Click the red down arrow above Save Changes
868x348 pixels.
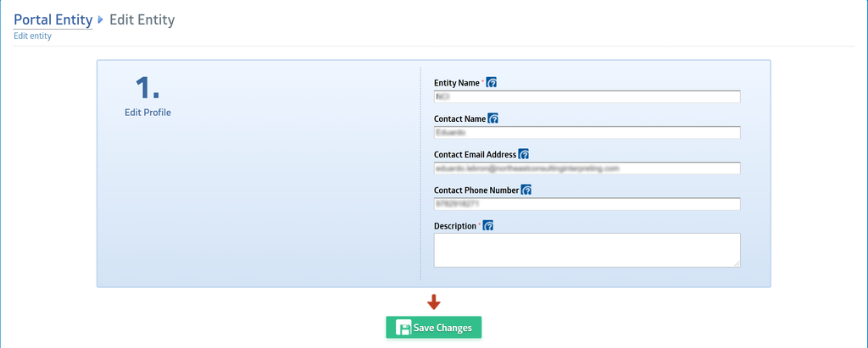pyautogui.click(x=433, y=301)
